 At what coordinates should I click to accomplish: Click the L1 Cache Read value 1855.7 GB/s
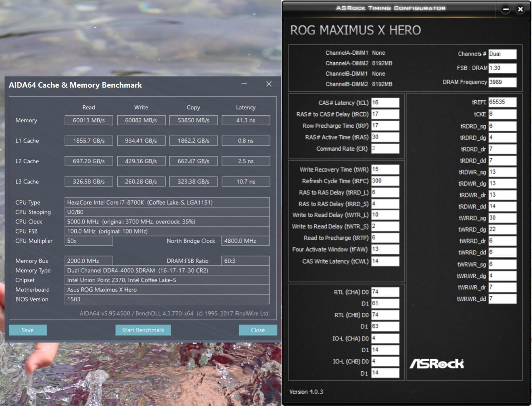point(88,141)
